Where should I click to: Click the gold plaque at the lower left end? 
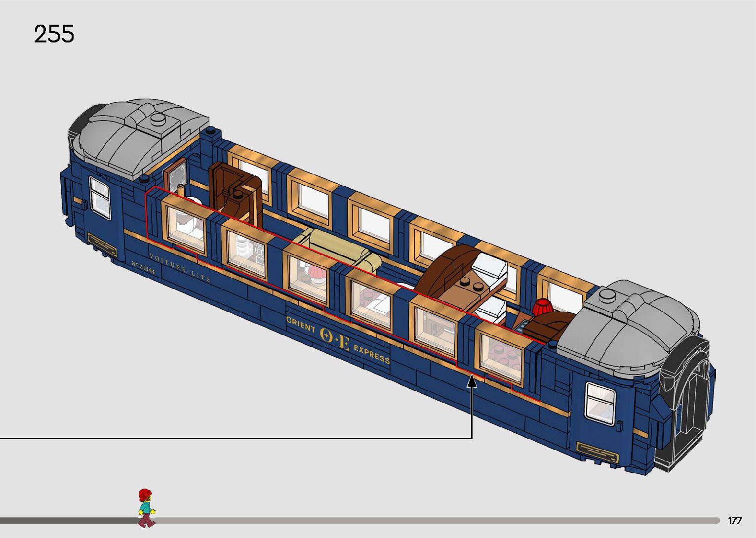[102, 244]
